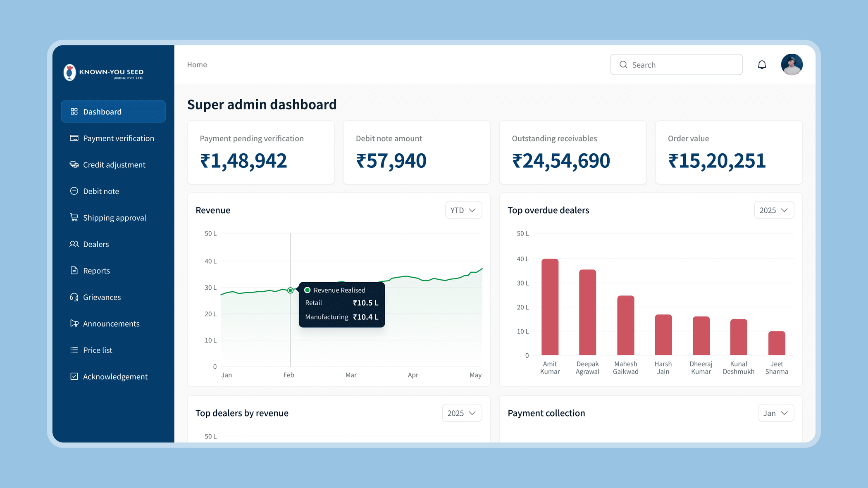Click the Credit adjustment coins icon
The image size is (868, 488).
(74, 164)
